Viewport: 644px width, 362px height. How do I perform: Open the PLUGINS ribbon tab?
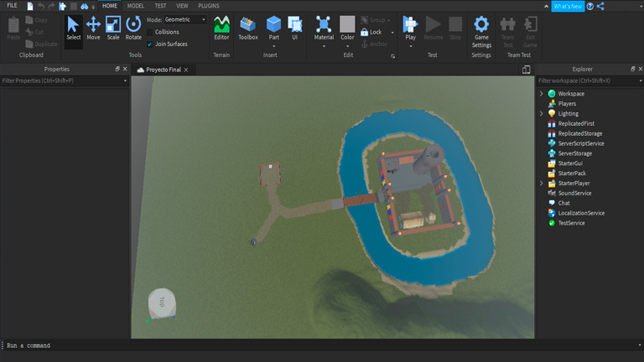tap(209, 6)
